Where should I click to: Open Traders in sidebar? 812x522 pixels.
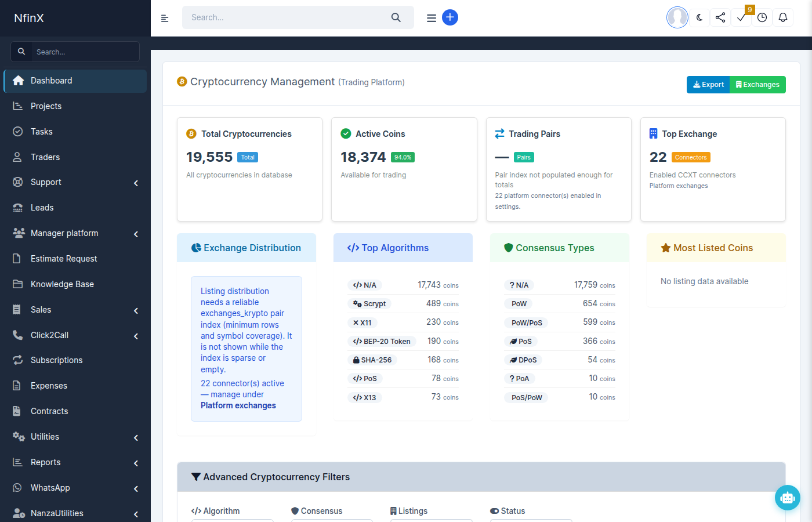pos(75,157)
